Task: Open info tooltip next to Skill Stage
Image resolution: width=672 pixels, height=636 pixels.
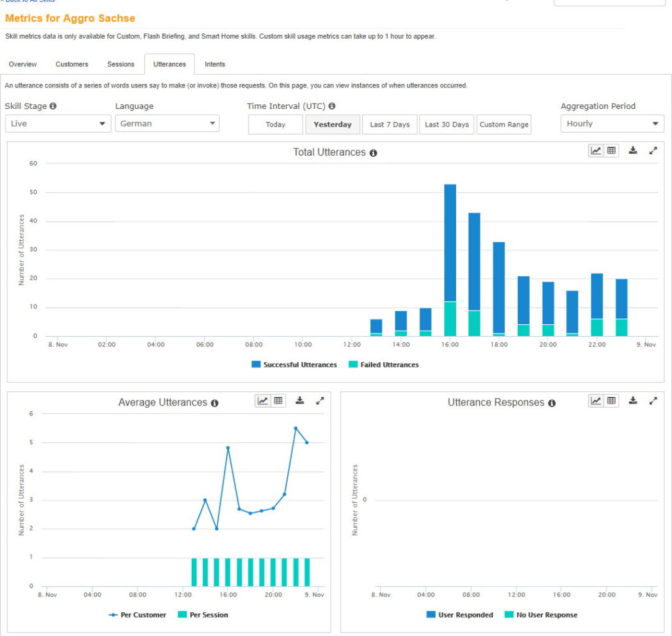Action: click(x=52, y=106)
